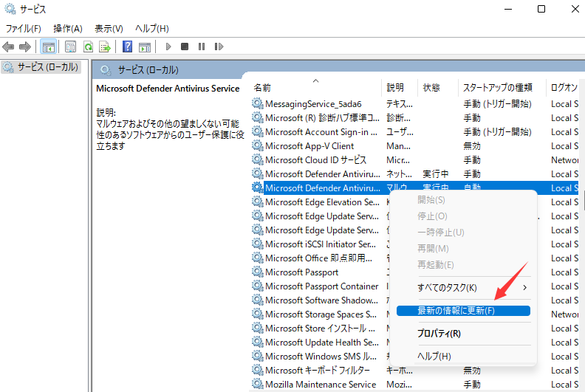Select Microsoft iSCSI Initiator Service row

[x=320, y=244]
